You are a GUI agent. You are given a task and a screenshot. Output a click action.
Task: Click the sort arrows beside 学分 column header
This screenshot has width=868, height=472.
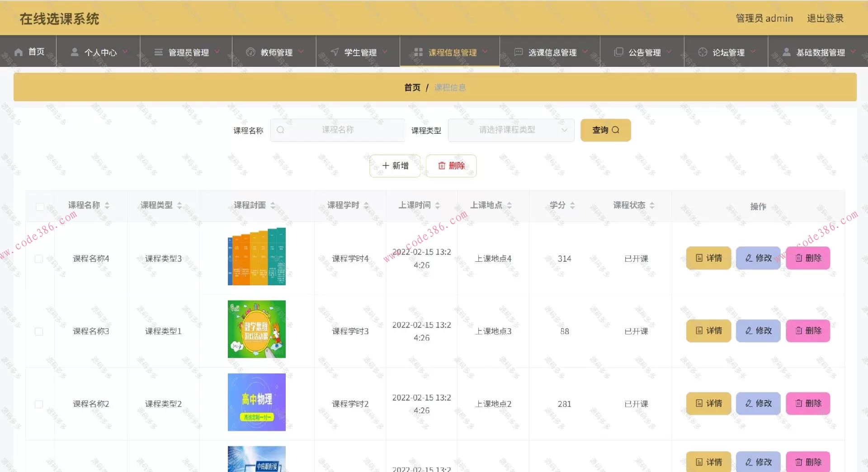pyautogui.click(x=573, y=205)
